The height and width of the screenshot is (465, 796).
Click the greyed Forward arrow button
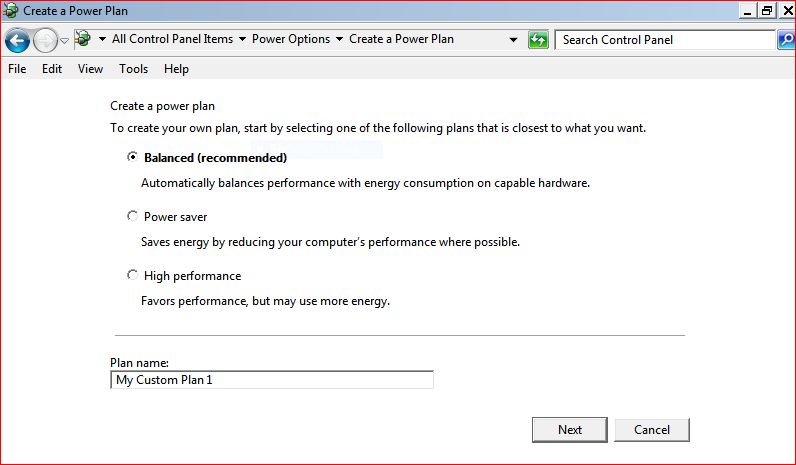point(45,41)
